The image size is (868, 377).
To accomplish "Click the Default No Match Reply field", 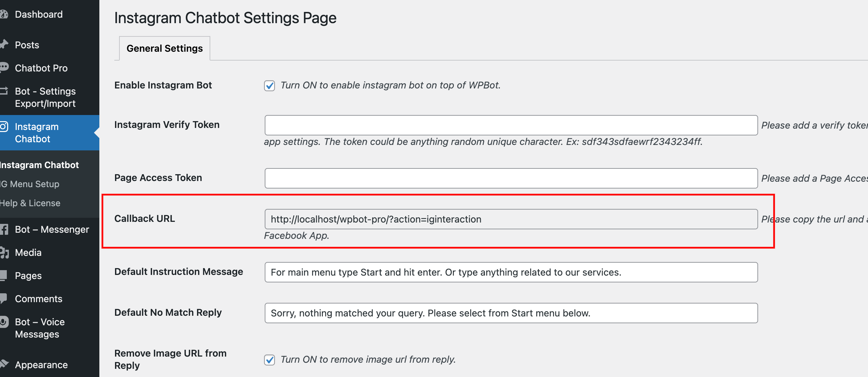I will tap(511, 313).
